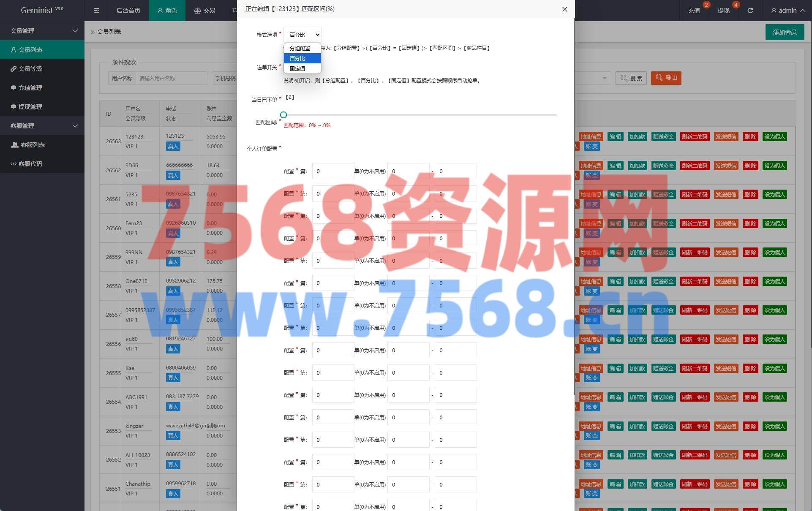This screenshot has height=511, width=812.
Task: Click the sidebar collapse hamburger icon
Action: 96,11
